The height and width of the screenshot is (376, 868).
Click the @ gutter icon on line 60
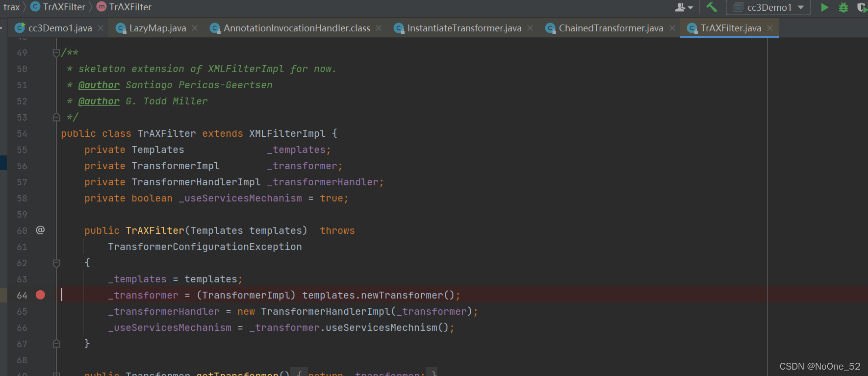pyautogui.click(x=40, y=230)
